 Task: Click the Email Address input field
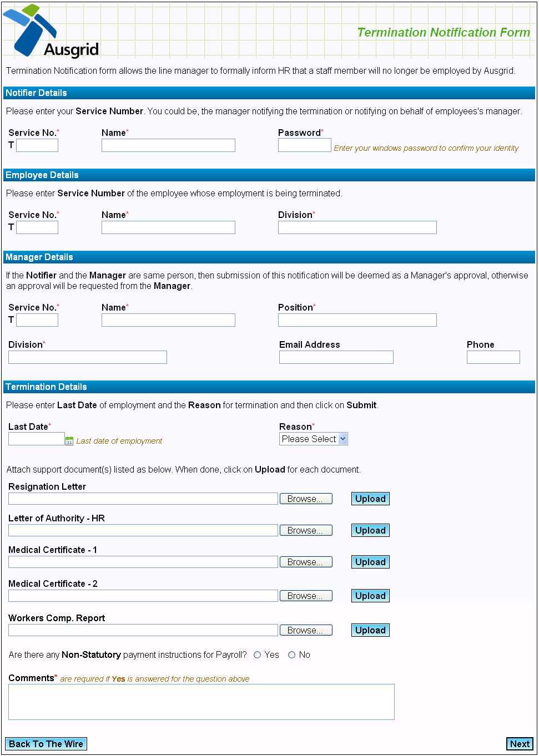pos(336,357)
